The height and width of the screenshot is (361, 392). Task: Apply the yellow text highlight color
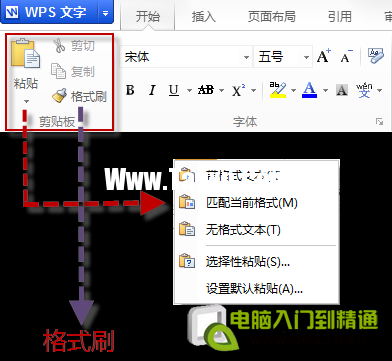pyautogui.click(x=278, y=89)
